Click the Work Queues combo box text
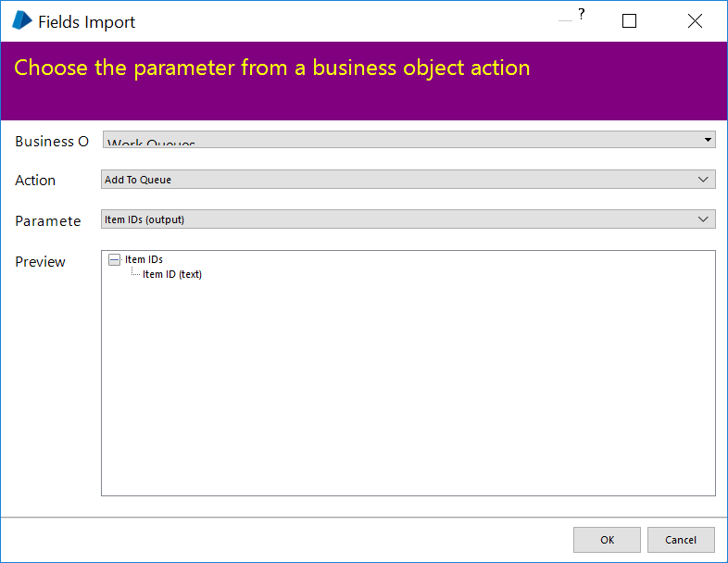Viewport: 728px width, 563px height. coord(152,144)
